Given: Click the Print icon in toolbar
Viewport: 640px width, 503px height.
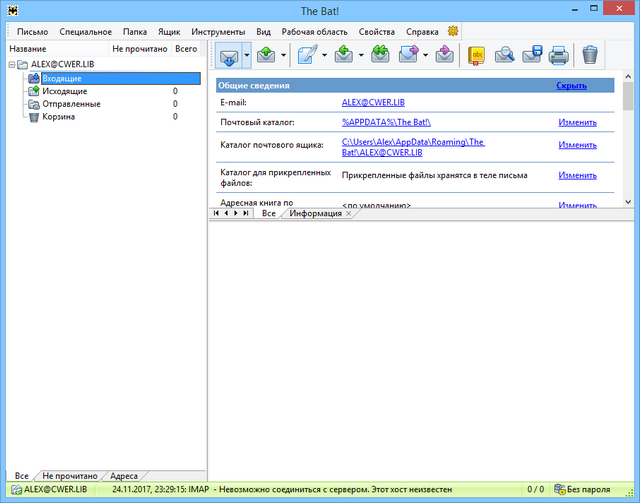Looking at the screenshot, I should (559, 54).
